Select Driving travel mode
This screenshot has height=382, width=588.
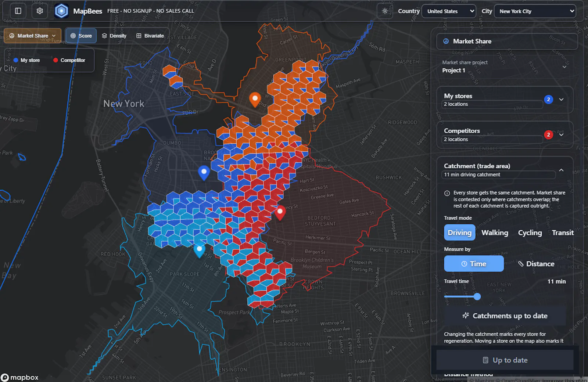(x=459, y=233)
